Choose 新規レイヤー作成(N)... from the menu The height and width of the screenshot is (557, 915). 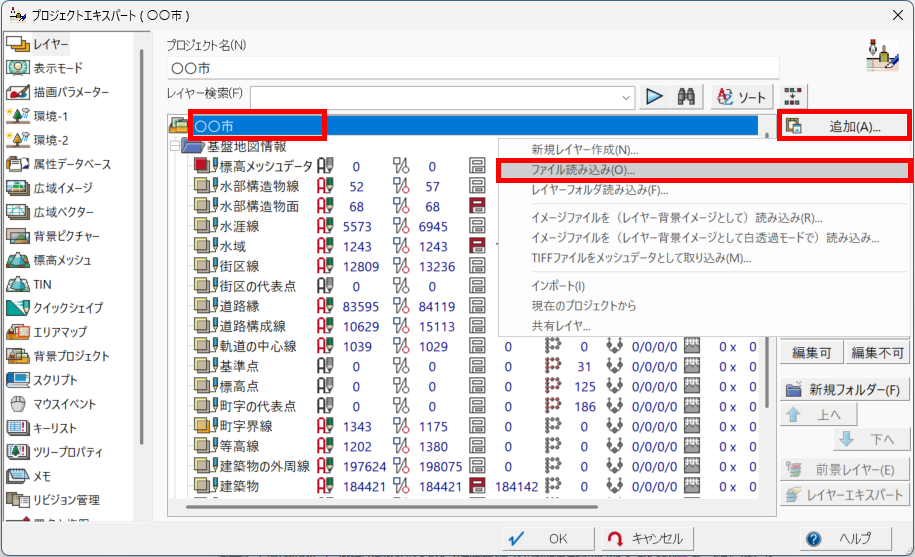584,150
